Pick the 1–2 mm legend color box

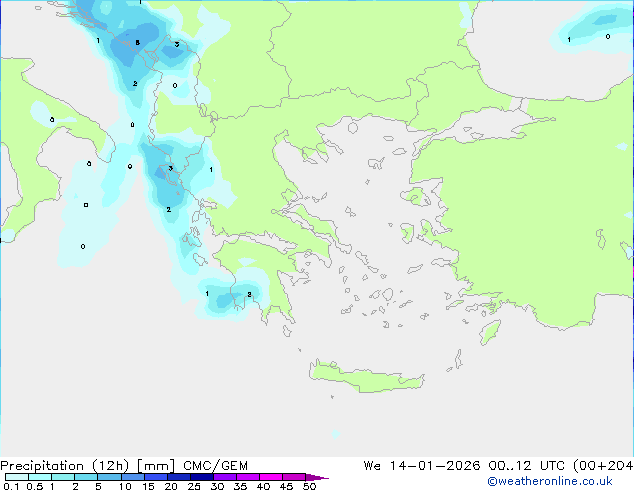click(63, 477)
